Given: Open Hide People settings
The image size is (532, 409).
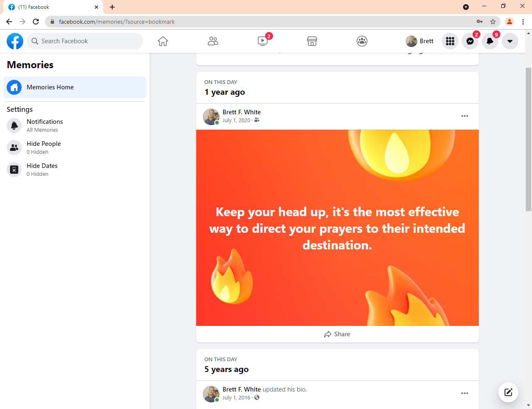Looking at the screenshot, I should (44, 148).
